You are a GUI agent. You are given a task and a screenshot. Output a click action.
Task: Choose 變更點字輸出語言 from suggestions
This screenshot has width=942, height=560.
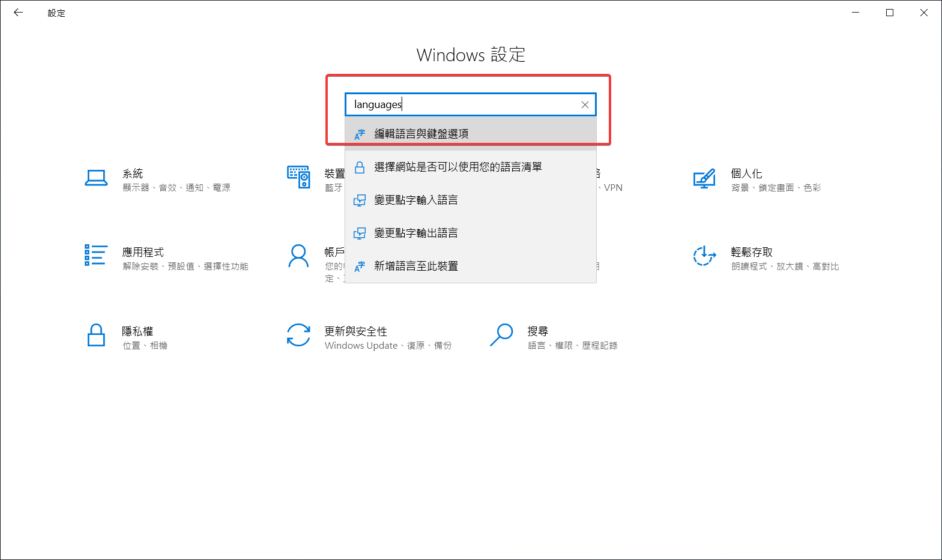(x=415, y=233)
